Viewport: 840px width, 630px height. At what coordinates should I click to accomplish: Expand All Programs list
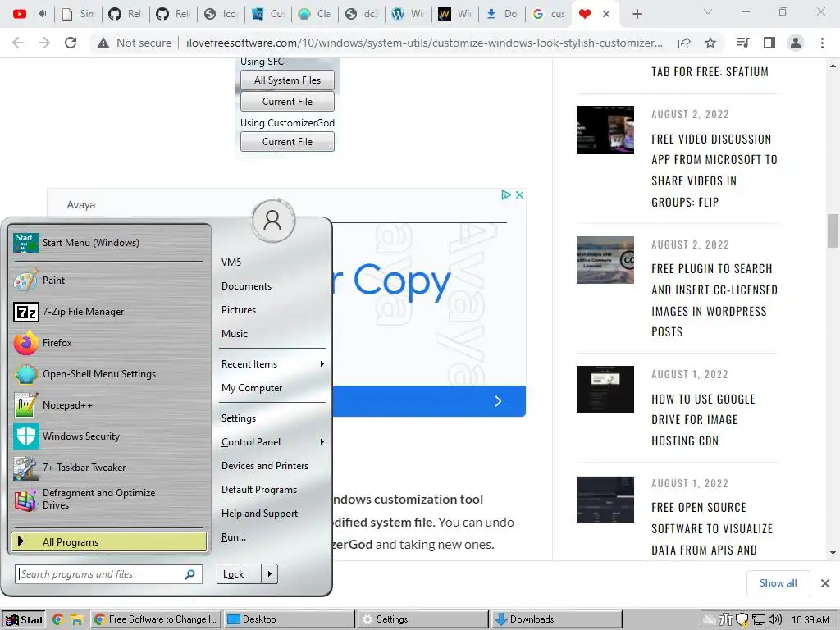pyautogui.click(x=109, y=541)
